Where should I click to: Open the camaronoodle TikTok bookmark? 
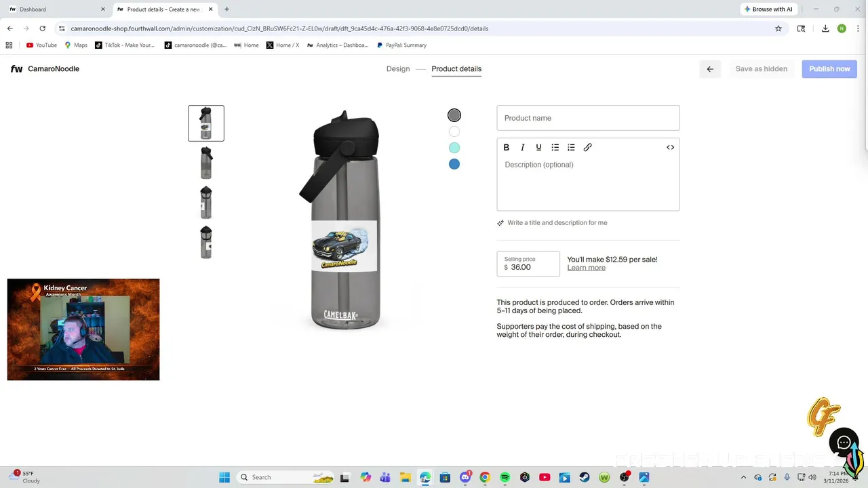pos(195,45)
